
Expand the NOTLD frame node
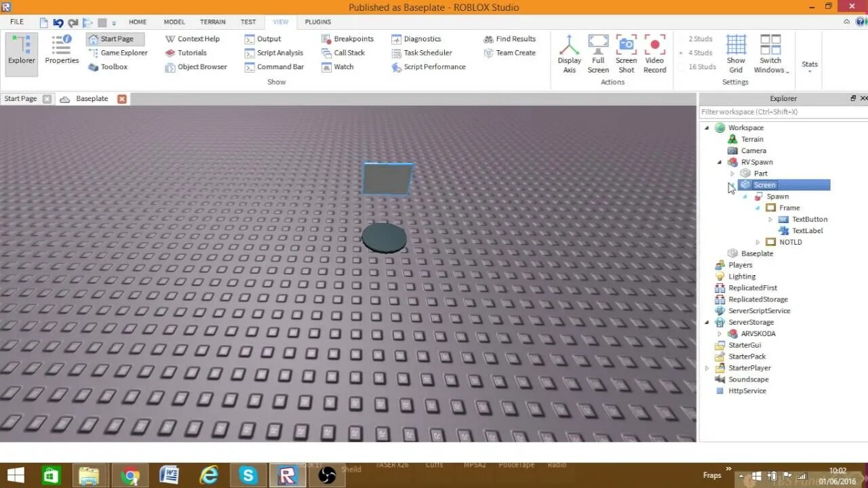tap(757, 243)
